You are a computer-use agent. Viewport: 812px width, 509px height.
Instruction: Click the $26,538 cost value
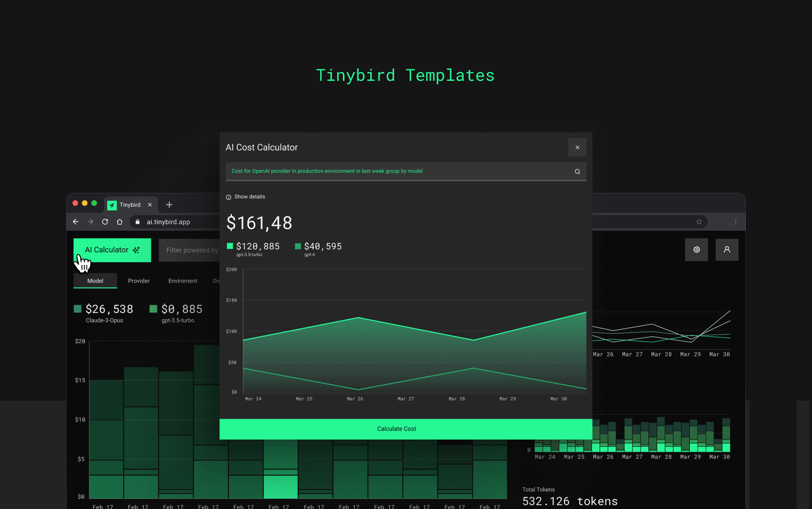point(109,309)
